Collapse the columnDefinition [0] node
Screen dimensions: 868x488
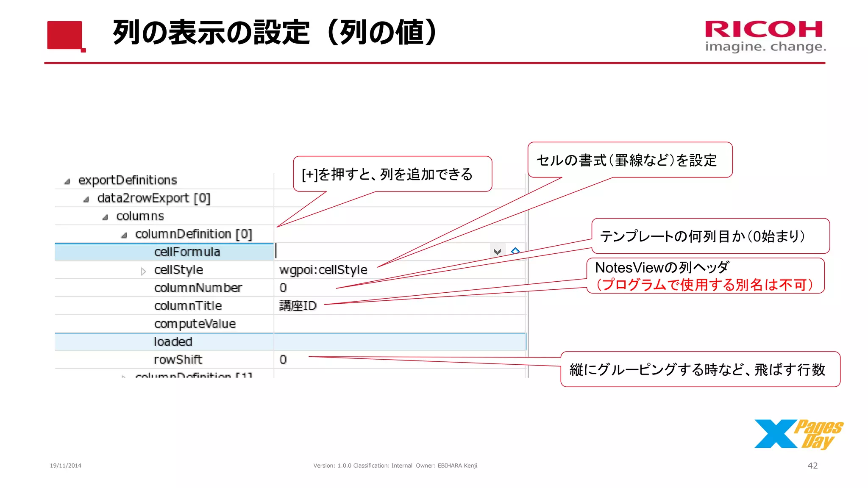[x=124, y=236]
